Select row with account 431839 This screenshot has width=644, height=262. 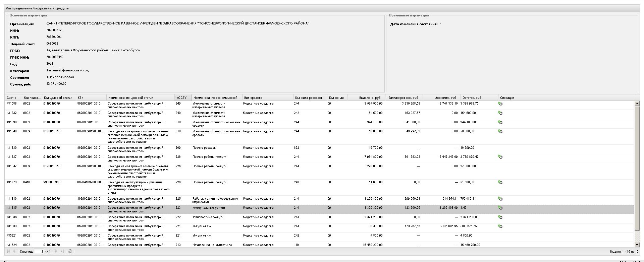click(x=319, y=149)
